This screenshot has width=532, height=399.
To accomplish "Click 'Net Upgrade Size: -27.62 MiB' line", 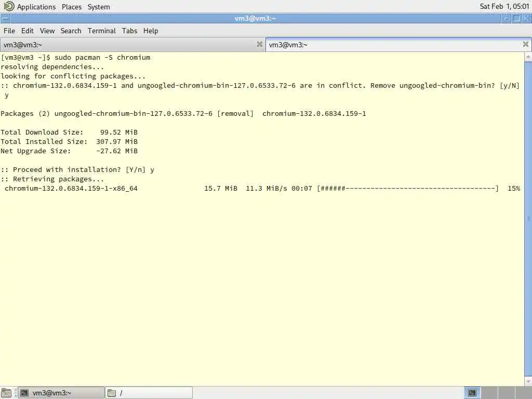I will tap(69, 151).
